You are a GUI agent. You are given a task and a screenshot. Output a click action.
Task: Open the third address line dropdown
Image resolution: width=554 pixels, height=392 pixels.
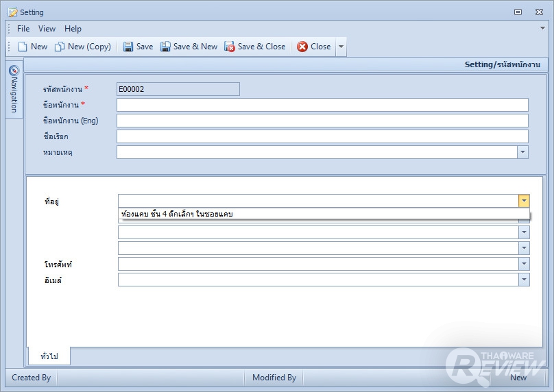point(524,232)
